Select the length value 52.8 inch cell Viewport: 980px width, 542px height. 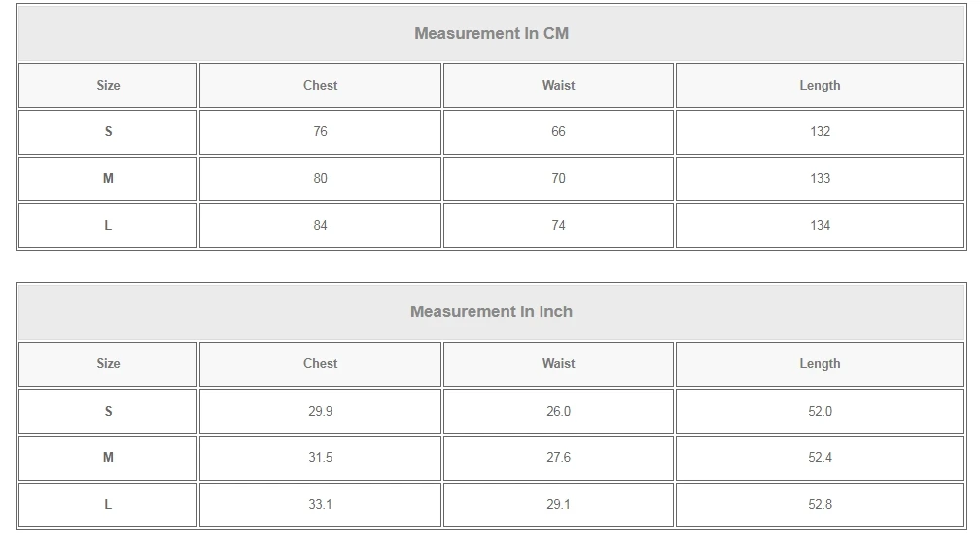(x=820, y=505)
